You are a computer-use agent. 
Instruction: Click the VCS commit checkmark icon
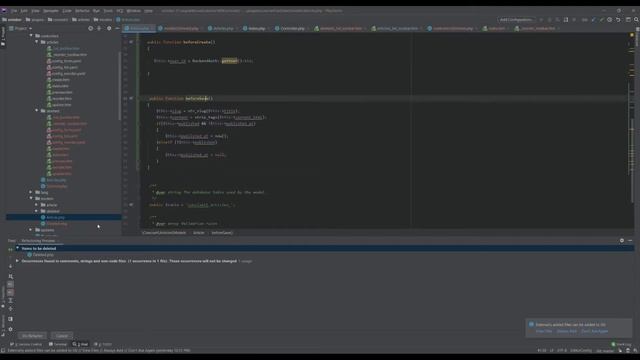click(602, 20)
